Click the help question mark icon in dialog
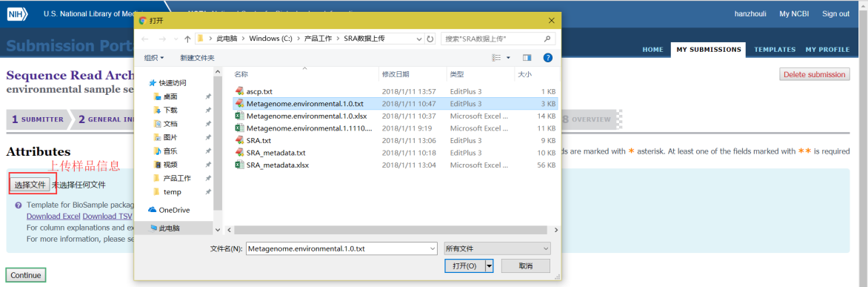868x287 pixels. coord(547,58)
